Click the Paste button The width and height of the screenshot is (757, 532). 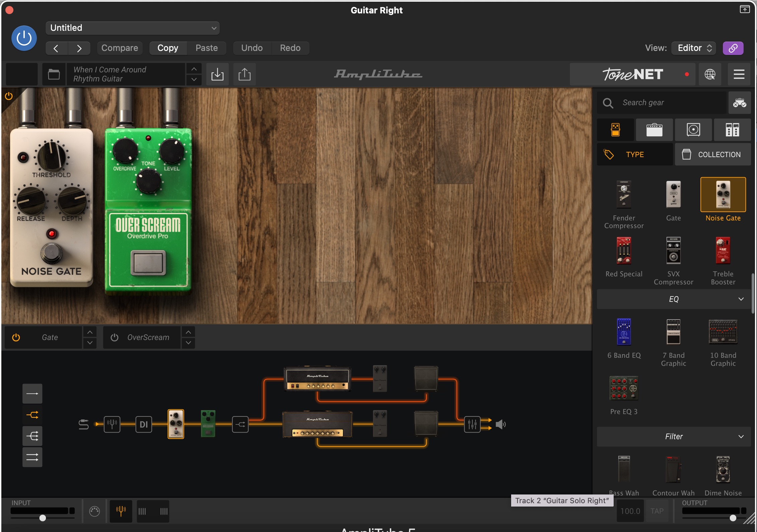[x=207, y=48]
